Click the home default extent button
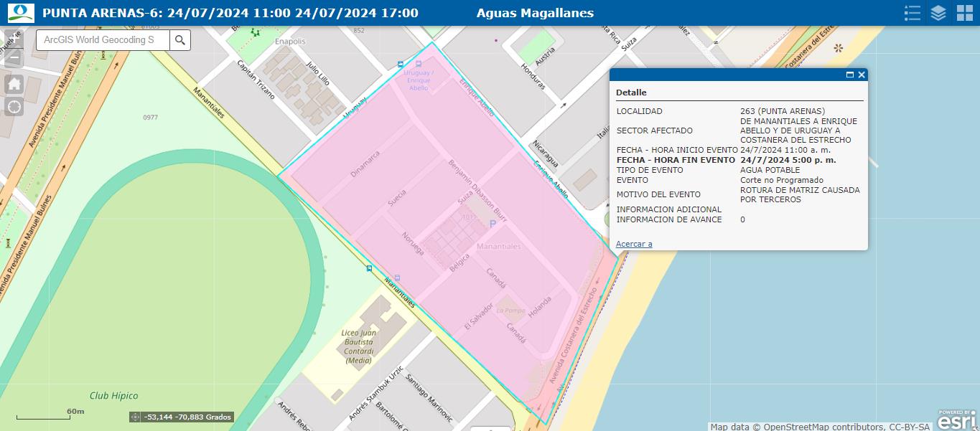980x431 pixels. click(x=14, y=84)
